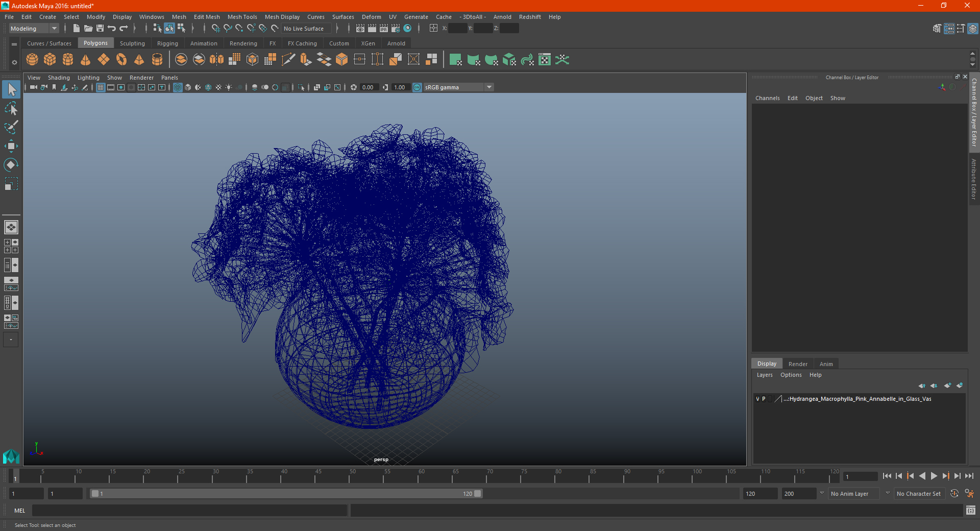The image size is (980, 531).
Task: Open the Modeling menu set dropdown
Action: coord(34,29)
